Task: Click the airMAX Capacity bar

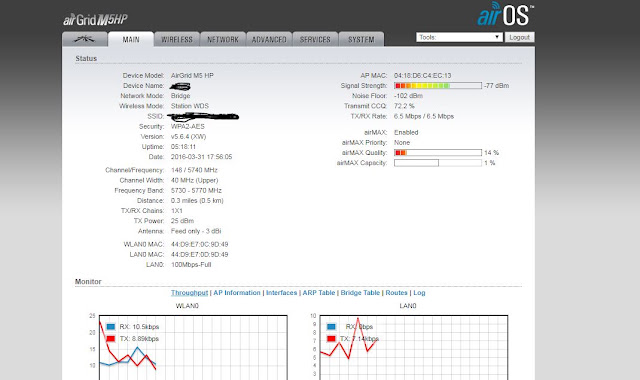Action: [x=438, y=163]
